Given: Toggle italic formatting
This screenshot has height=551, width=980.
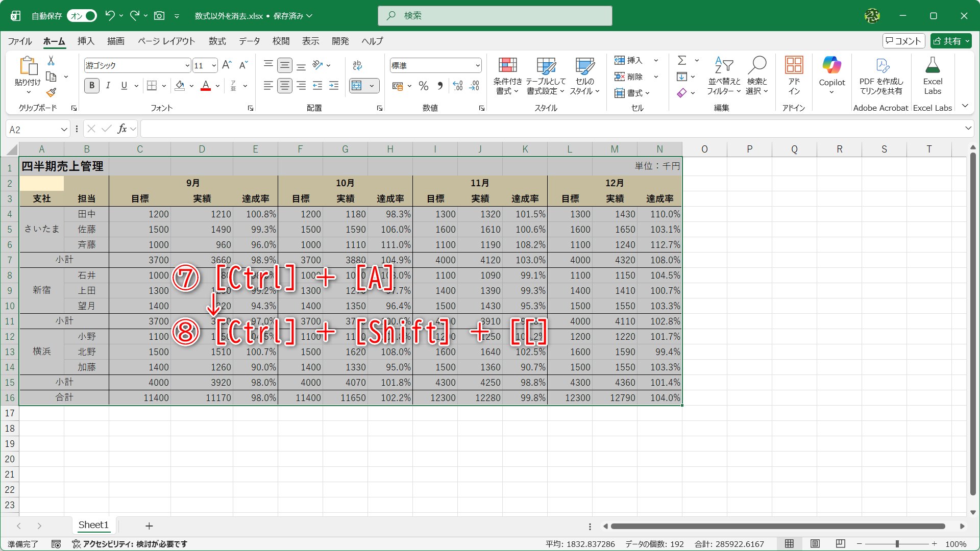Looking at the screenshot, I should tap(108, 86).
